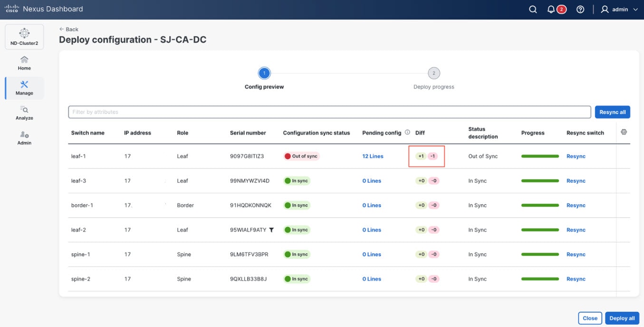Select Config preview step 1
This screenshot has height=327, width=644.
(x=264, y=73)
